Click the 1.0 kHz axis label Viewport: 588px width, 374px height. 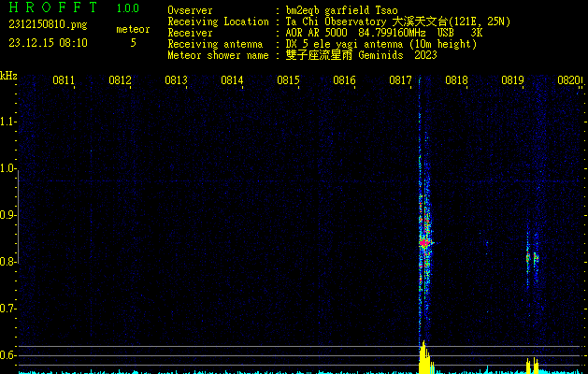coord(8,169)
